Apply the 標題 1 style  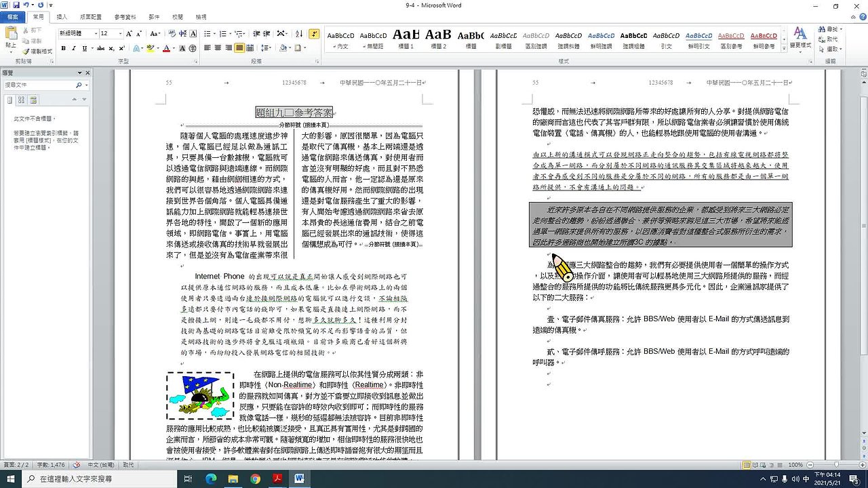pos(406,38)
